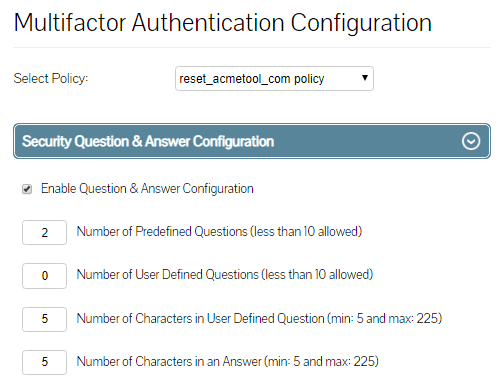Click the Select Policy dropdown arrow
The width and height of the screenshot is (500, 390).
(365, 78)
